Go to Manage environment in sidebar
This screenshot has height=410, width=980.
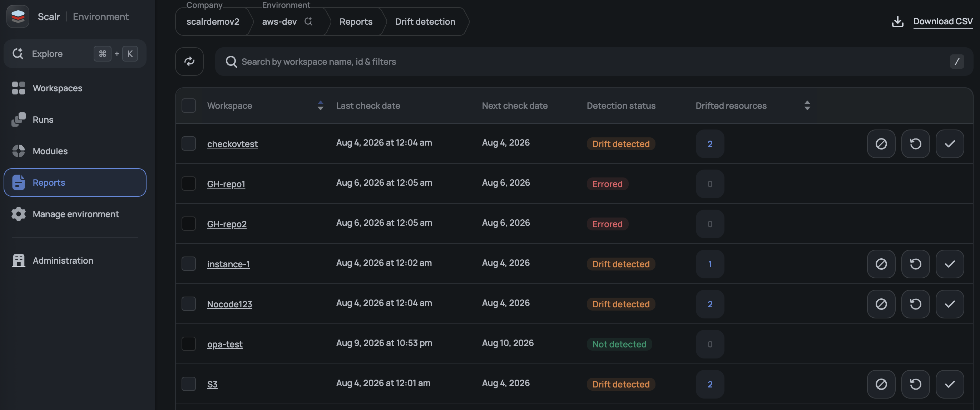tap(75, 214)
